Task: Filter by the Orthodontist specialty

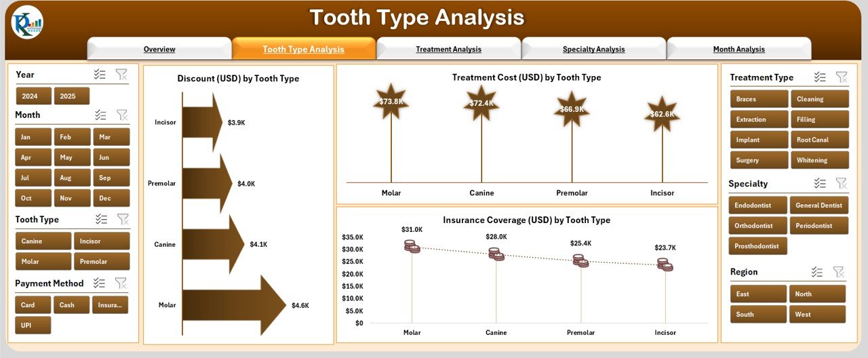Action: tap(758, 226)
